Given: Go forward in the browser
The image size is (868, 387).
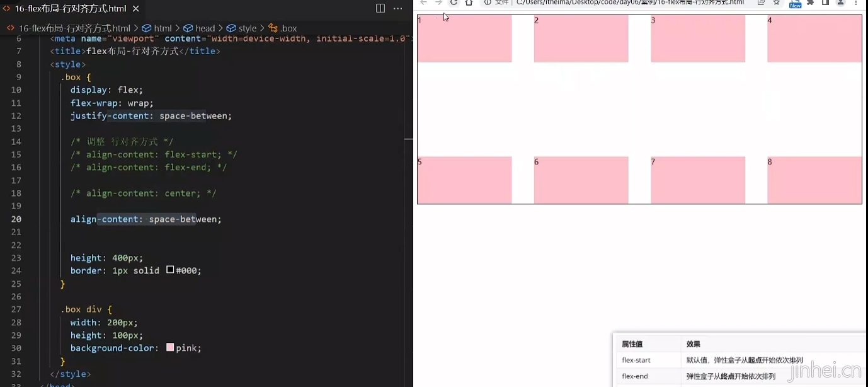Looking at the screenshot, I should 439,3.
